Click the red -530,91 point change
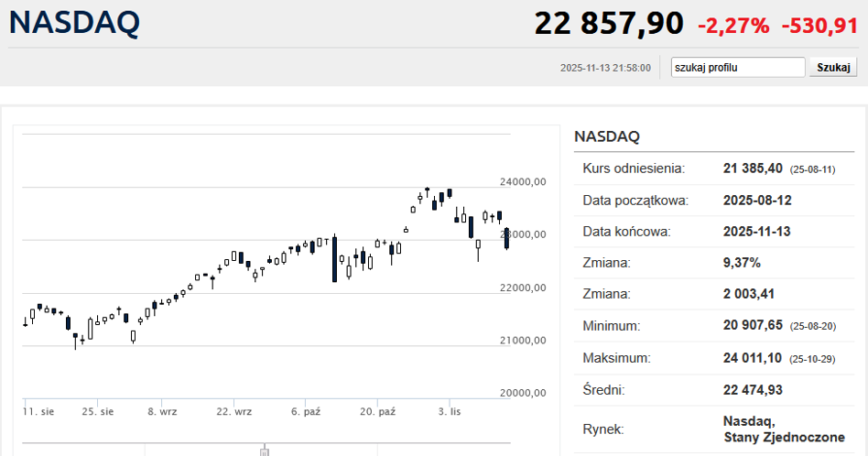This screenshot has width=868, height=456. coord(819,26)
